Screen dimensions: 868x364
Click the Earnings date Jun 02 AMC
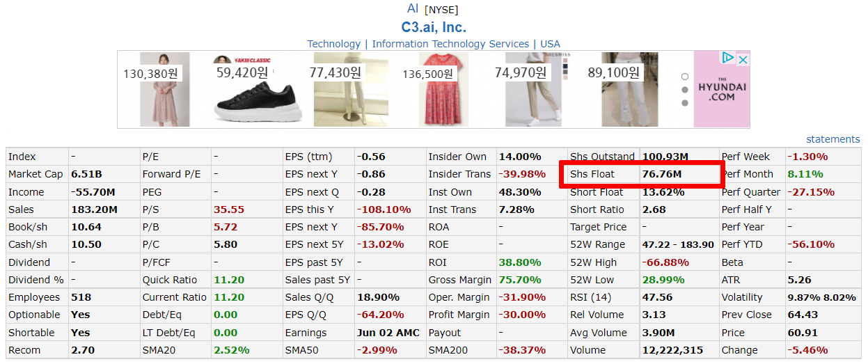click(x=388, y=333)
